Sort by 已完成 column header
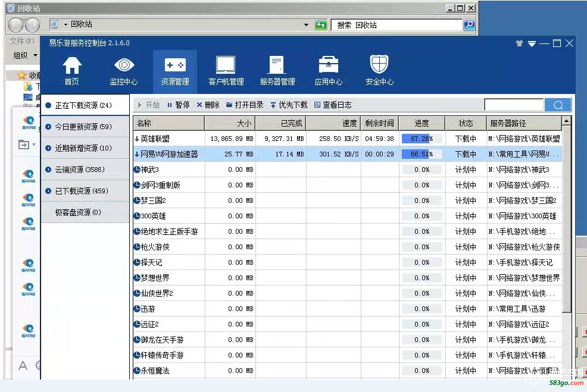This screenshot has width=587, height=392. point(281,123)
